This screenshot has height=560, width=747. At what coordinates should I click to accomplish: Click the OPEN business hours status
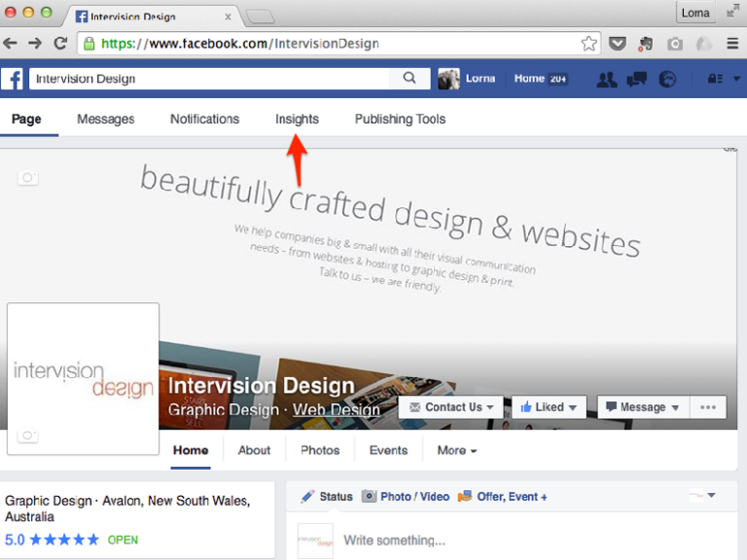coord(123,540)
